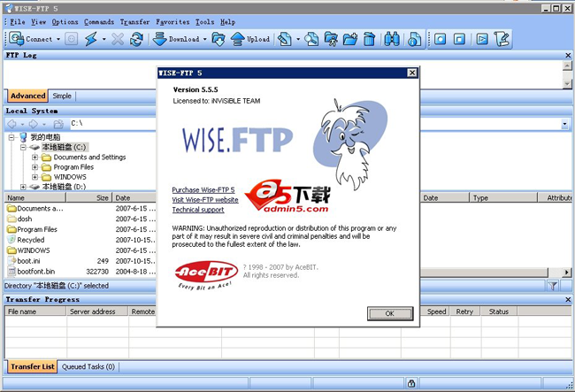Click the folder-with-down-arrow icon next to Download
The image size is (575, 392).
218,39
